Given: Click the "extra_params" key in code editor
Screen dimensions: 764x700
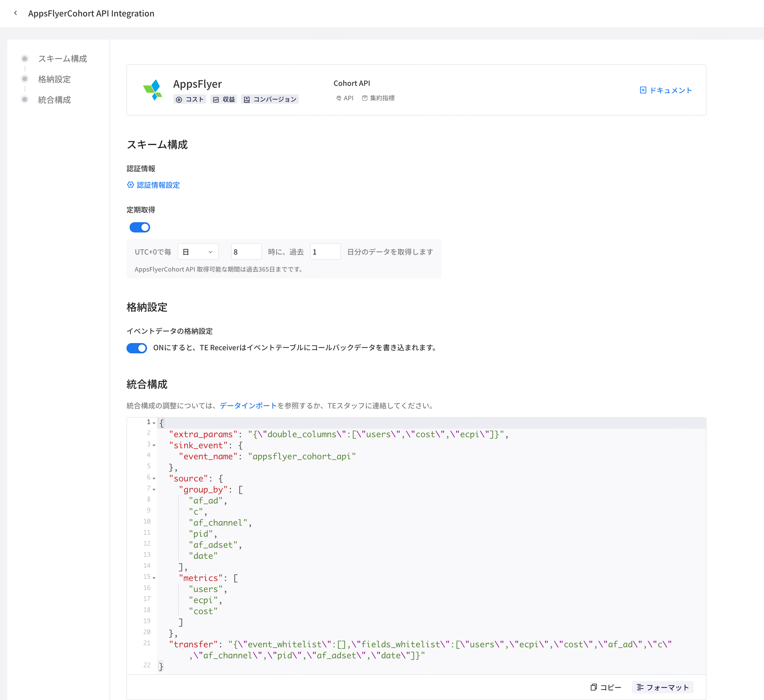Looking at the screenshot, I should coord(203,434).
